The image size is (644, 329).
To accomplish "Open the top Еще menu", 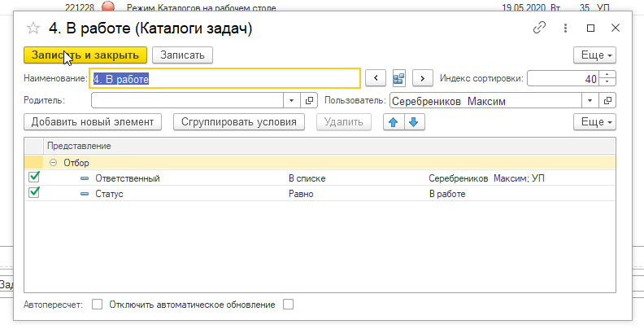I will click(594, 55).
